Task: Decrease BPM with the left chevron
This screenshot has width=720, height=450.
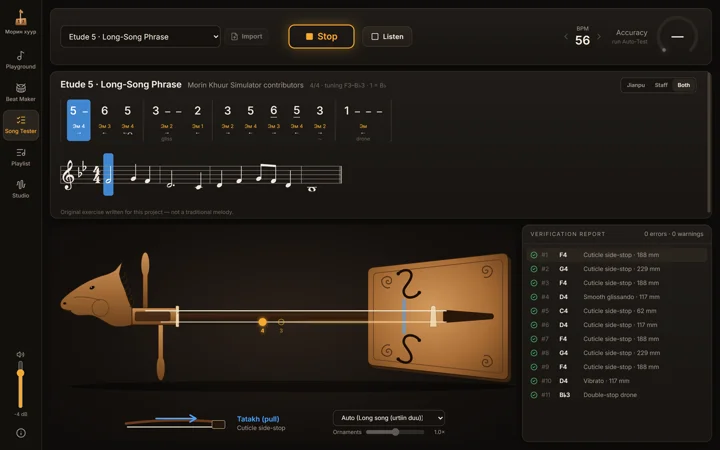Action: [x=566, y=37]
